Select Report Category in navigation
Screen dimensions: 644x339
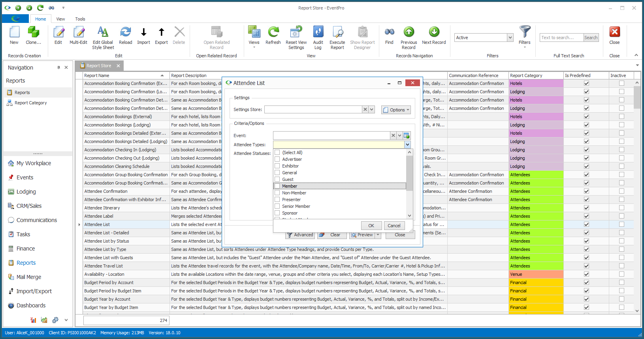[x=30, y=103]
